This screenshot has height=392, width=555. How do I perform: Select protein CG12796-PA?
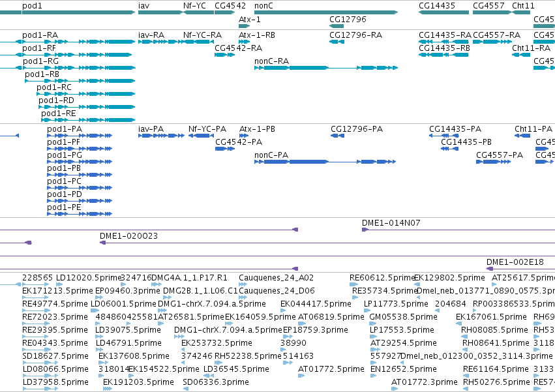pyautogui.click(x=357, y=129)
